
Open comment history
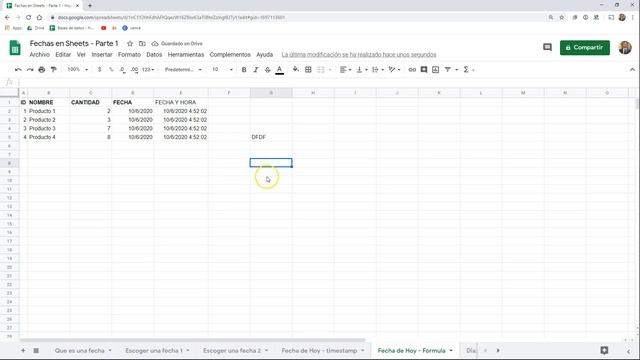point(547,48)
